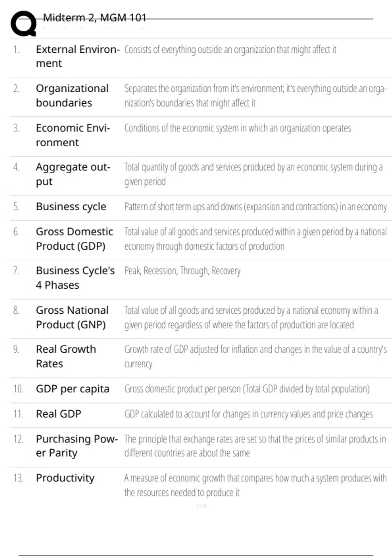Viewport: 392px width, 556px height.
Task: Select the 'Business Cycle's 4 Phases' term
Action: [x=75, y=278]
